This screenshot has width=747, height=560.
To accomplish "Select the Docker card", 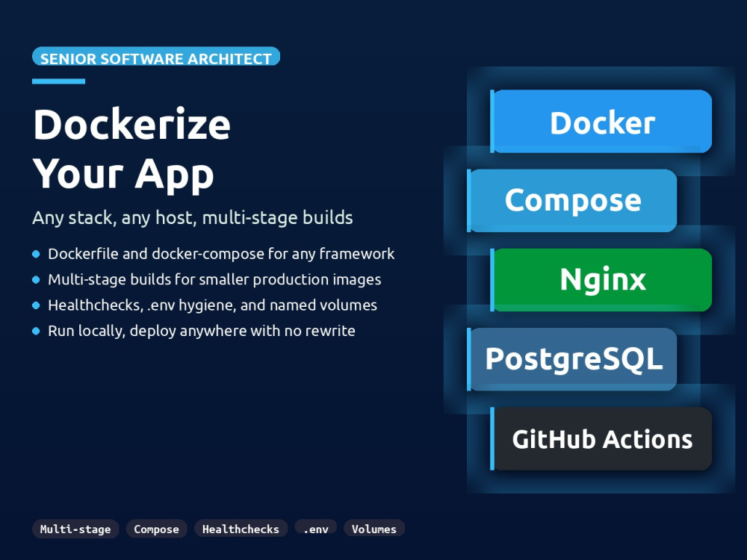I will [x=601, y=122].
